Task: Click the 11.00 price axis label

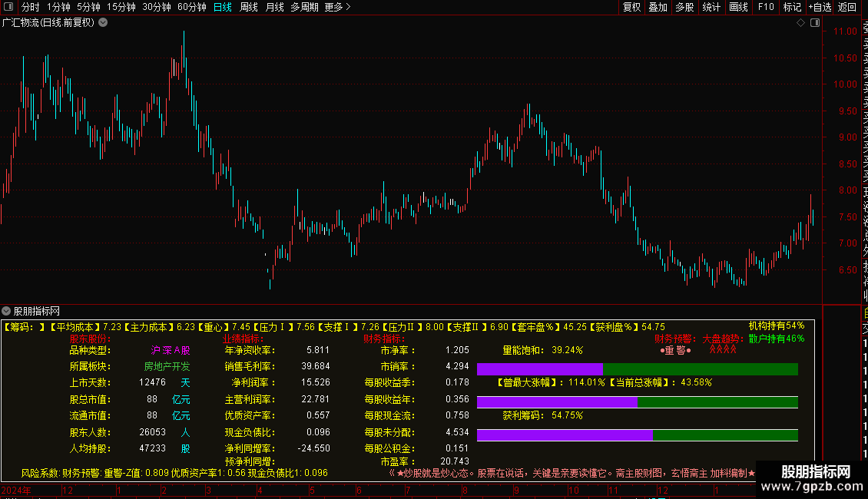Action: (845, 31)
